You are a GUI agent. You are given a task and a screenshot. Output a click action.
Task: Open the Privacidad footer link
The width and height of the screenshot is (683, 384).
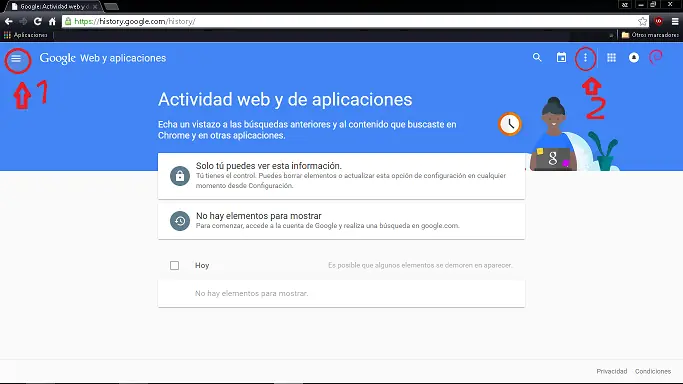pyautogui.click(x=612, y=371)
